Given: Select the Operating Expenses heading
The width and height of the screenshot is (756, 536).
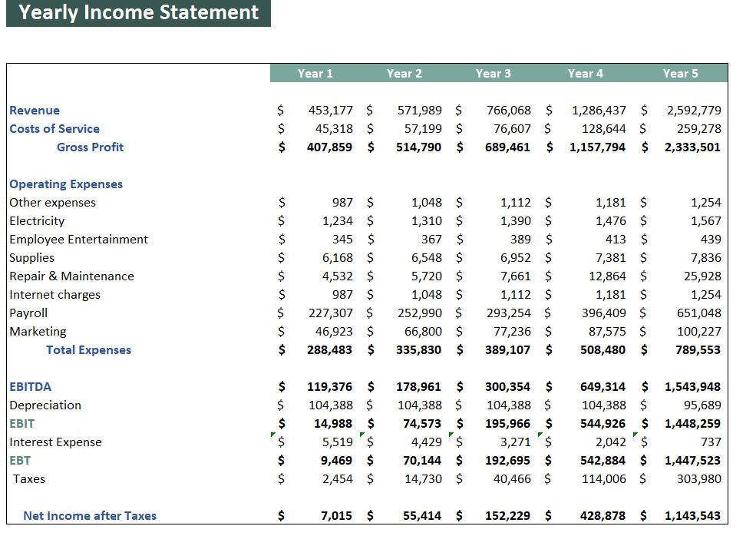Looking at the screenshot, I should (66, 184).
